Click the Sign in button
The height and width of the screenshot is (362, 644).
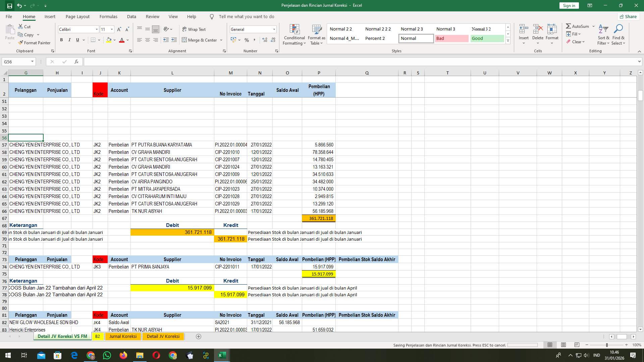(x=569, y=5)
